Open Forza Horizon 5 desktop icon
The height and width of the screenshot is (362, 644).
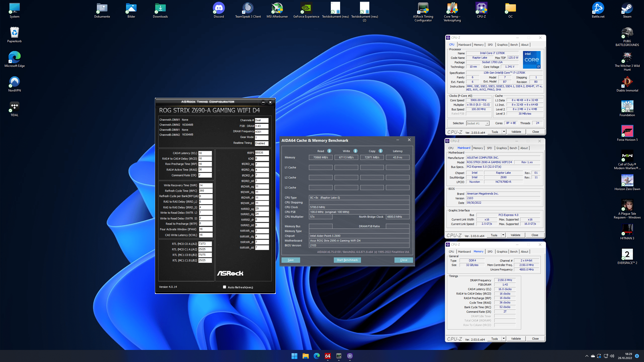click(x=627, y=134)
